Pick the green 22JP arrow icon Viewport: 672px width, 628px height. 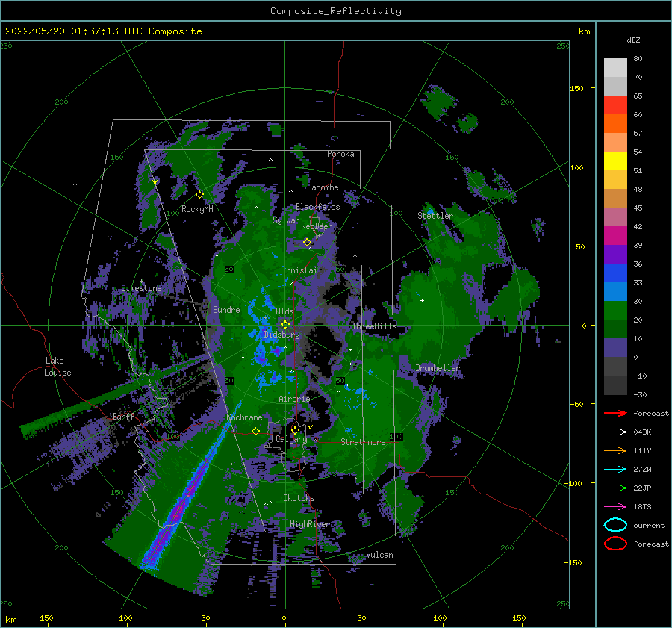pos(615,488)
